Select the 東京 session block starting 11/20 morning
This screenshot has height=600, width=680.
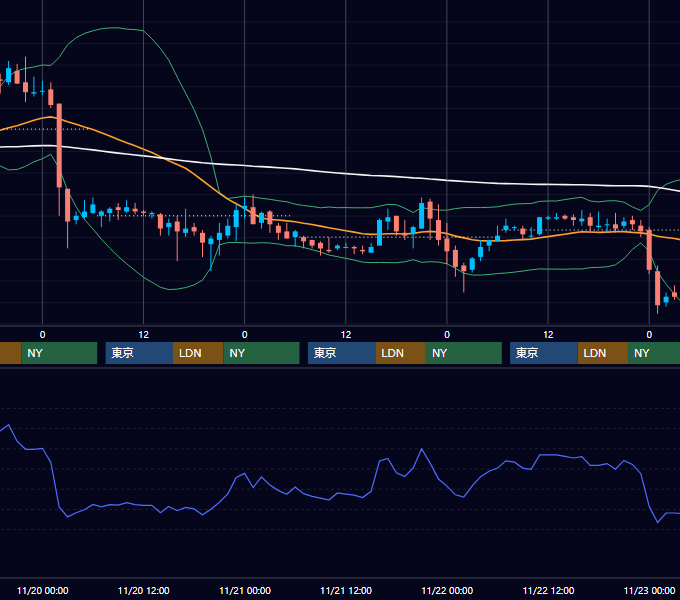(x=139, y=353)
